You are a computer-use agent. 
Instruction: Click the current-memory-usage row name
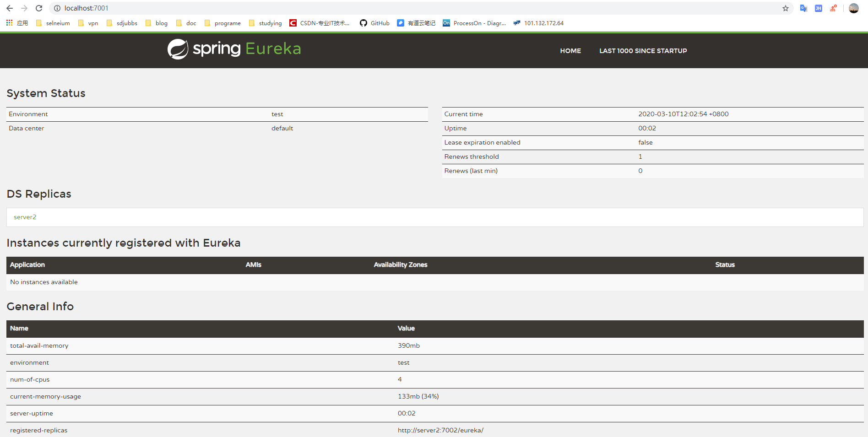click(x=46, y=396)
